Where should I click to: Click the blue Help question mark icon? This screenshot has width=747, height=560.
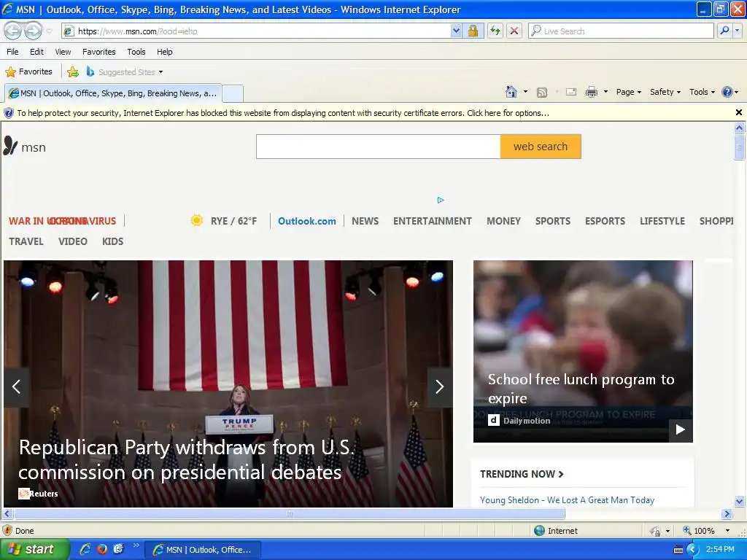727,92
